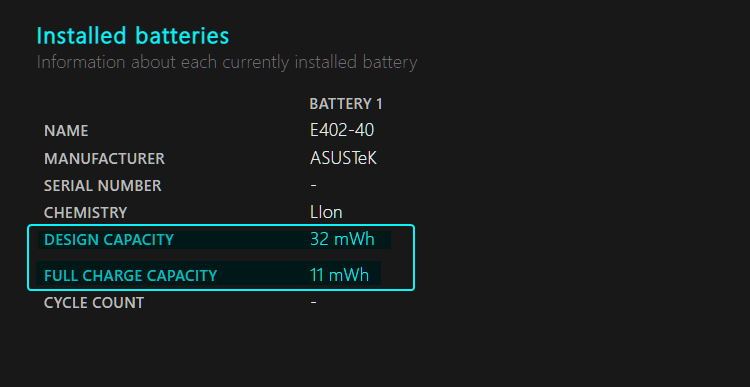
Task: Click the CYCLE COUNT label
Action: [94, 303]
